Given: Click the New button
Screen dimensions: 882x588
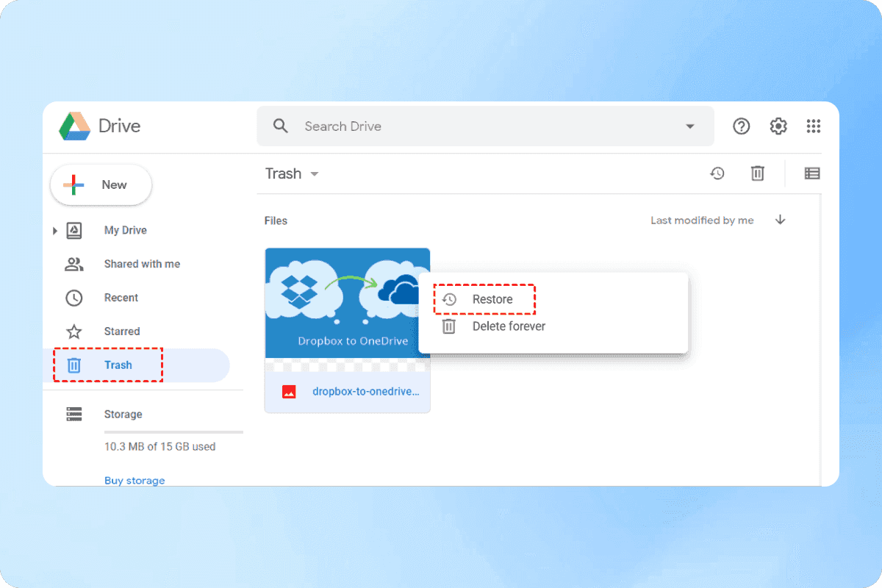Looking at the screenshot, I should (x=101, y=184).
